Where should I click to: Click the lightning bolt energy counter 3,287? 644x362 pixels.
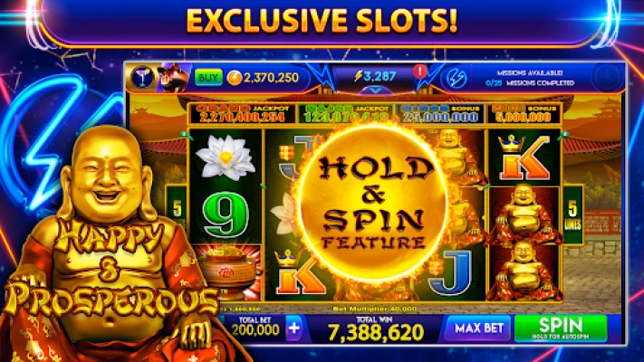[x=375, y=76]
